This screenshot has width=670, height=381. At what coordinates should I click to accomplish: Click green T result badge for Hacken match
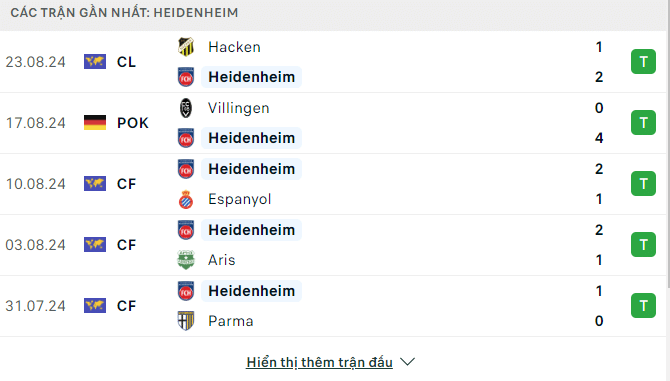643,62
